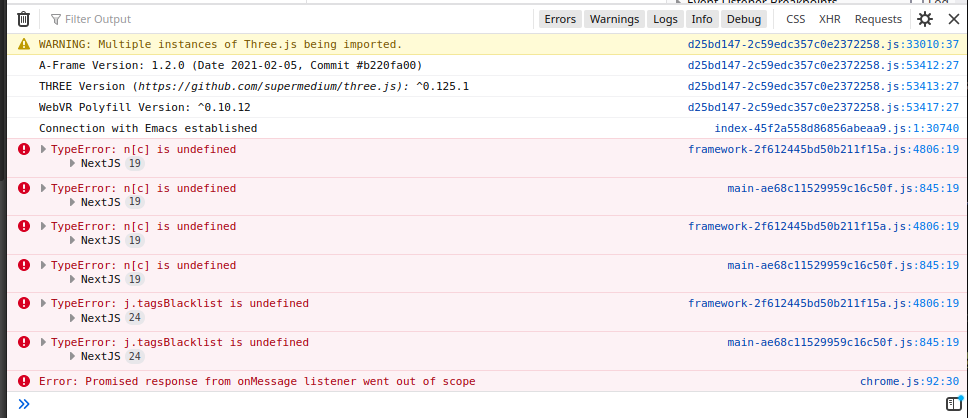Toggle the Logs filter

[666, 19]
